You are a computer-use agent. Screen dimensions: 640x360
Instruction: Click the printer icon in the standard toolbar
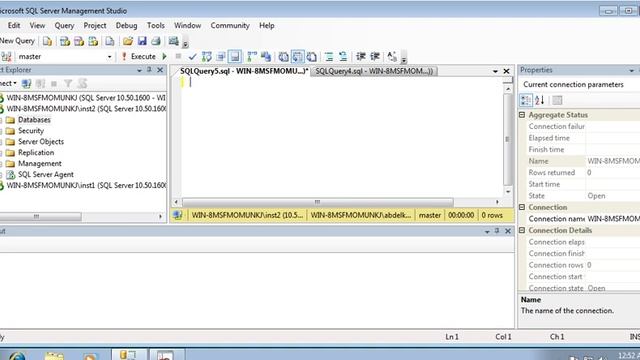(x=156, y=41)
